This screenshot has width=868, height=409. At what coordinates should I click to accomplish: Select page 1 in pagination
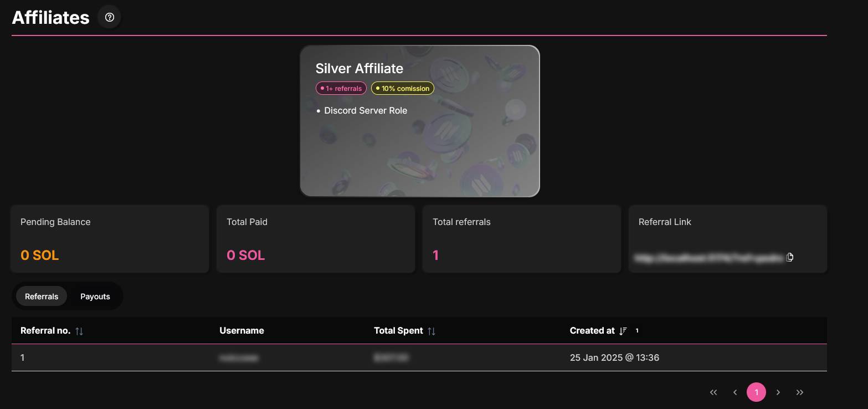point(756,392)
